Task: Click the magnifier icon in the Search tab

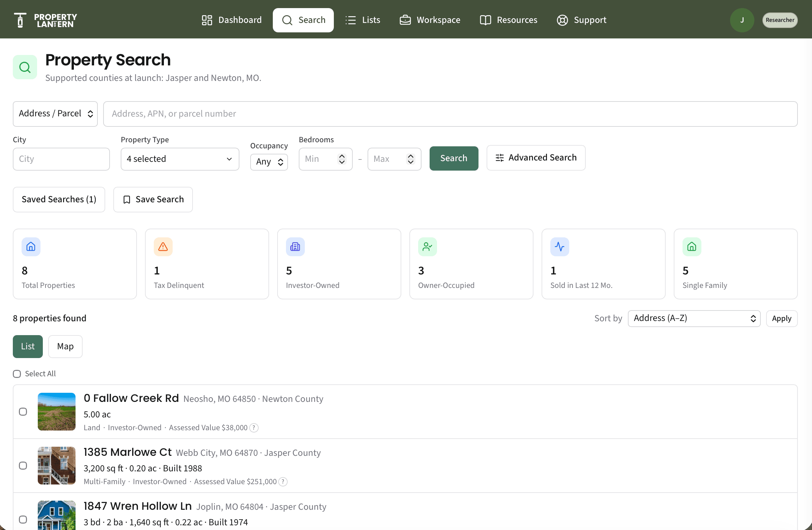Action: tap(287, 20)
